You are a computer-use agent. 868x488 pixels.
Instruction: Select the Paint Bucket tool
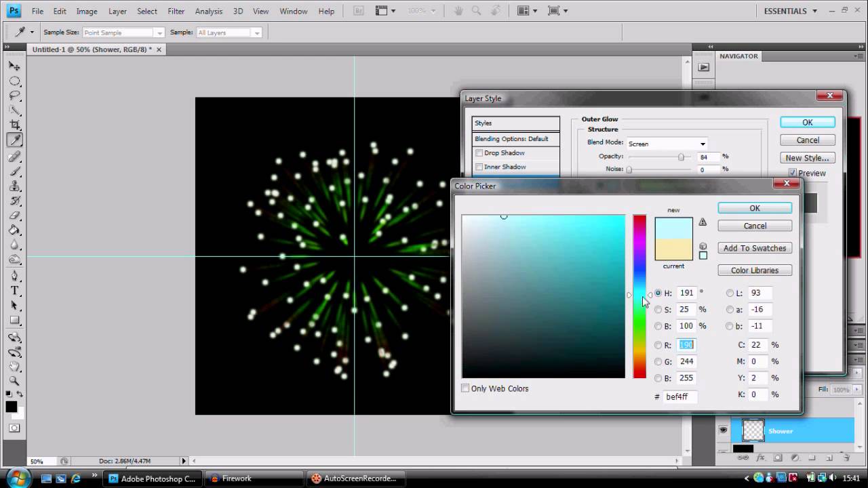(x=14, y=230)
